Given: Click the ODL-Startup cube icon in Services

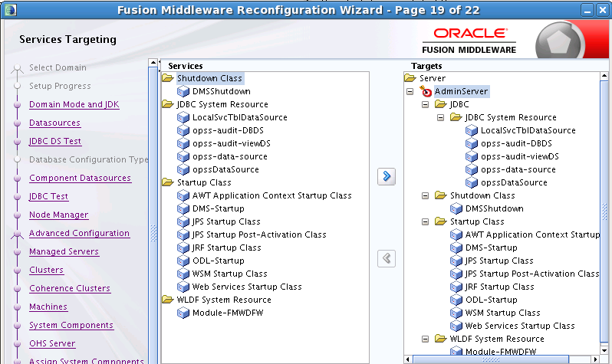Looking at the screenshot, I should click(x=183, y=261).
